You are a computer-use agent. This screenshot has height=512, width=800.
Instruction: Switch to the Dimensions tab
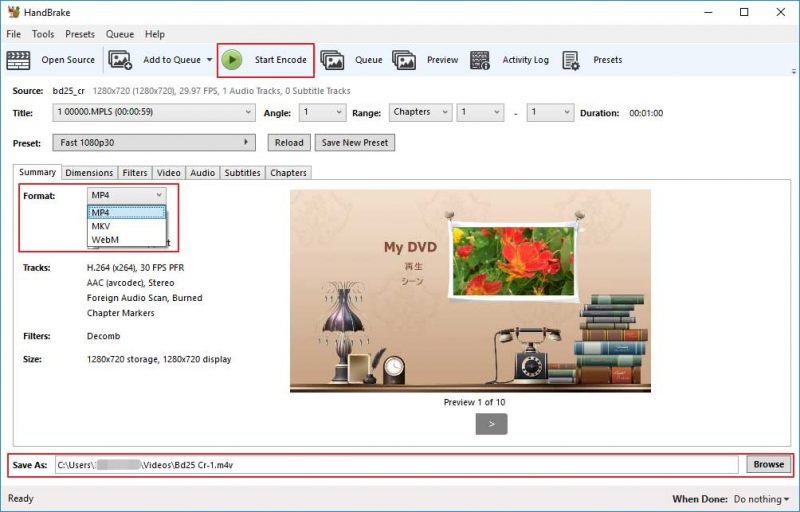(89, 173)
